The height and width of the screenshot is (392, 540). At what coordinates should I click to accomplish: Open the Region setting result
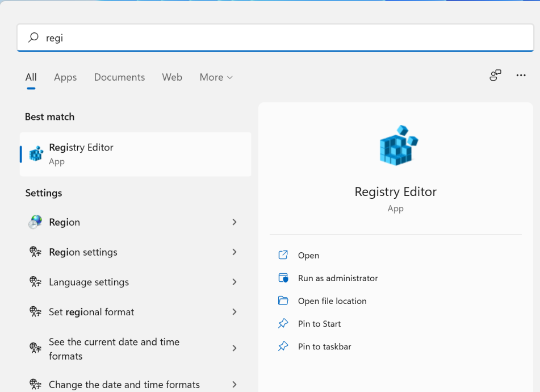coord(135,222)
